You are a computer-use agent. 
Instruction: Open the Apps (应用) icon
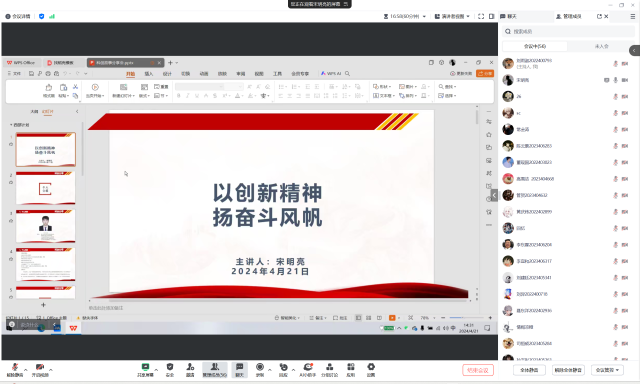[x=351, y=370]
